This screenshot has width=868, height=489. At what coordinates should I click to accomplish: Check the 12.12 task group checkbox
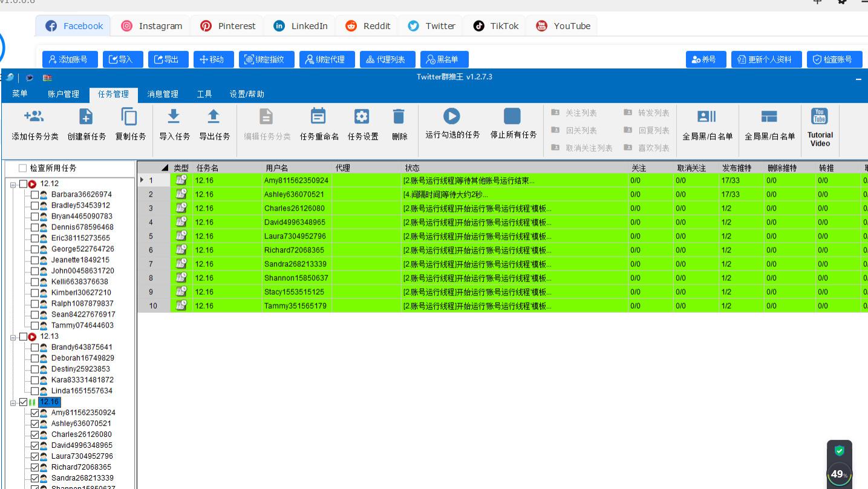24,184
